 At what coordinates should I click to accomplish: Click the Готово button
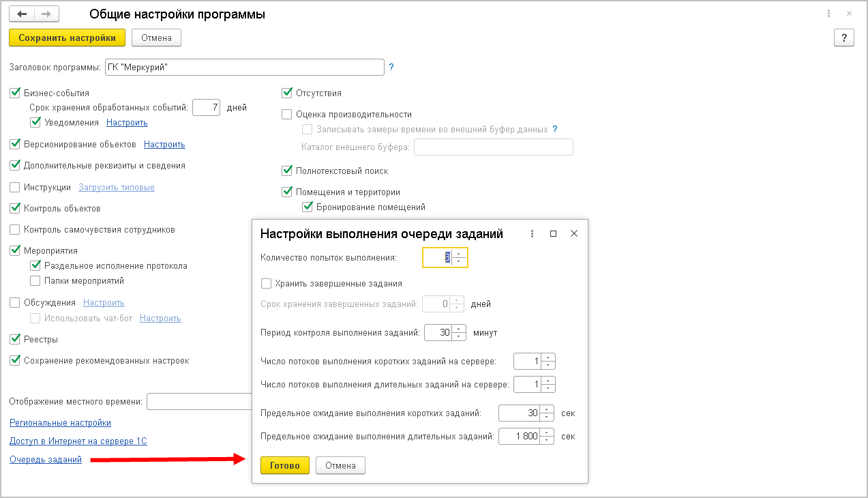(x=284, y=465)
